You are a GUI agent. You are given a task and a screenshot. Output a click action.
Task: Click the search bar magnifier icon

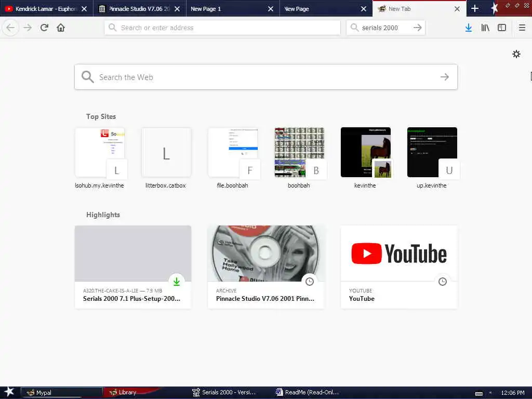(354, 28)
